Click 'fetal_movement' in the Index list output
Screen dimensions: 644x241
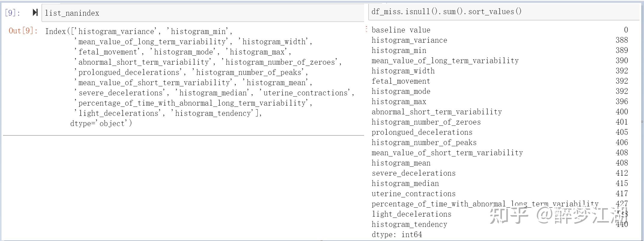click(108, 52)
